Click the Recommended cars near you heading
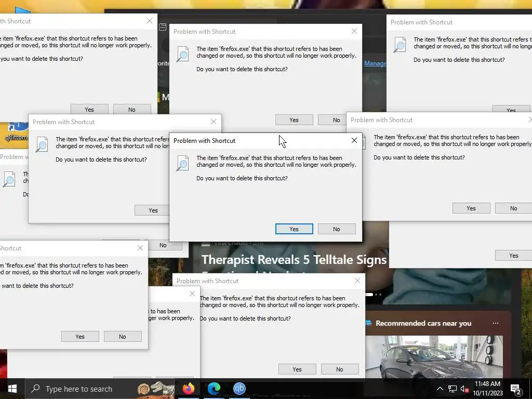The height and width of the screenshot is (399, 532). coord(423,323)
